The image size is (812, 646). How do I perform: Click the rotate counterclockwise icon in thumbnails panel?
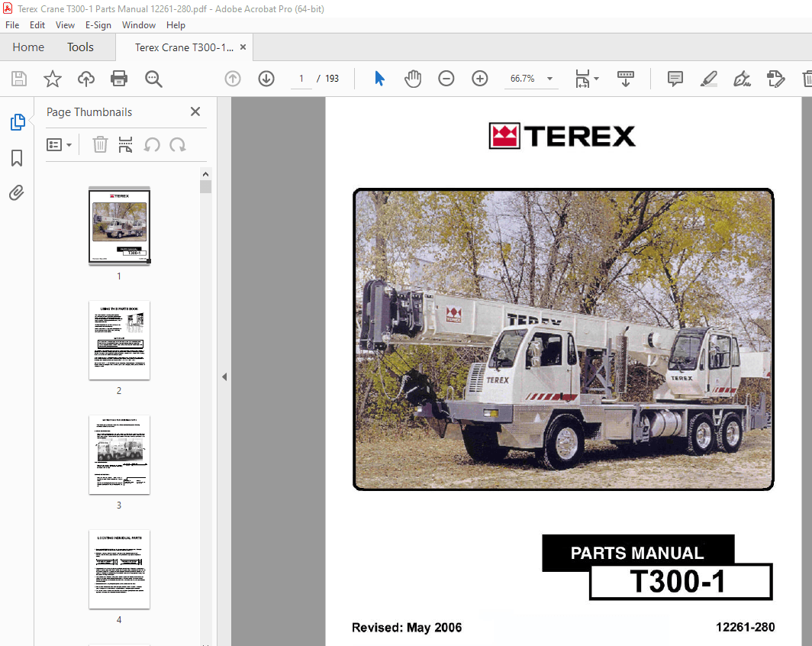click(152, 144)
